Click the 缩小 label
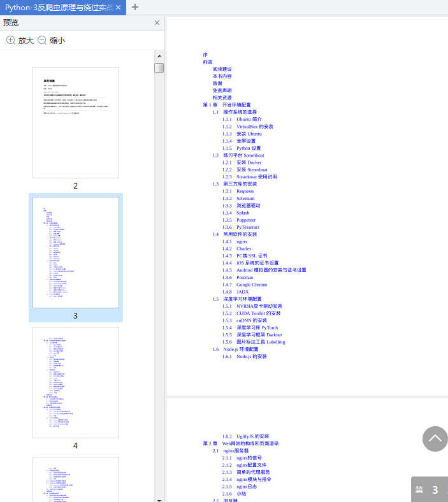 point(57,41)
